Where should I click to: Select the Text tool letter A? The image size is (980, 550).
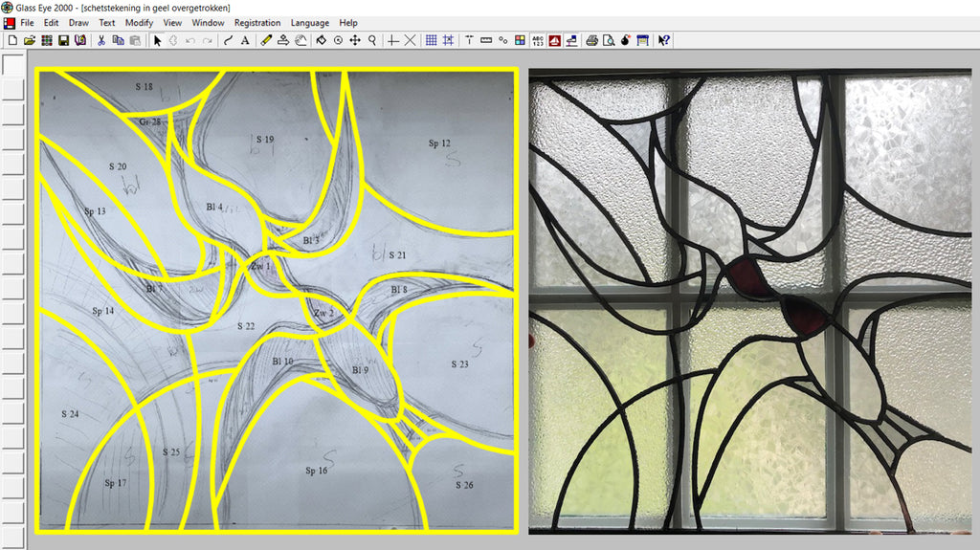tap(245, 40)
